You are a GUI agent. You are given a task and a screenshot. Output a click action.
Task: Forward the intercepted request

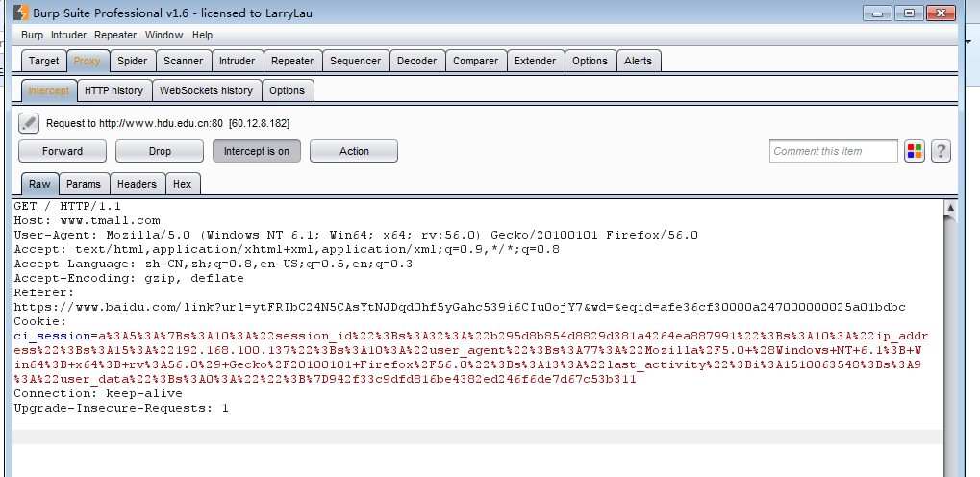pos(63,151)
